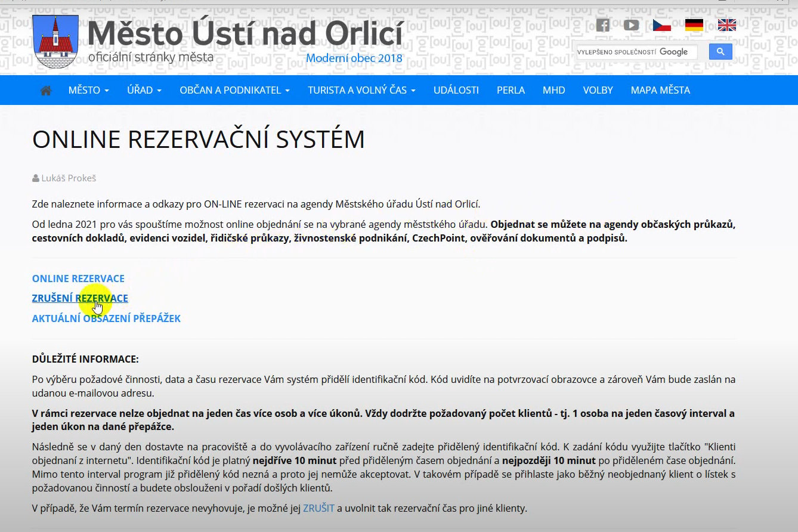Click the inline ZRUŠIT link
Viewport: 798px width, 532px height.
[318, 509]
